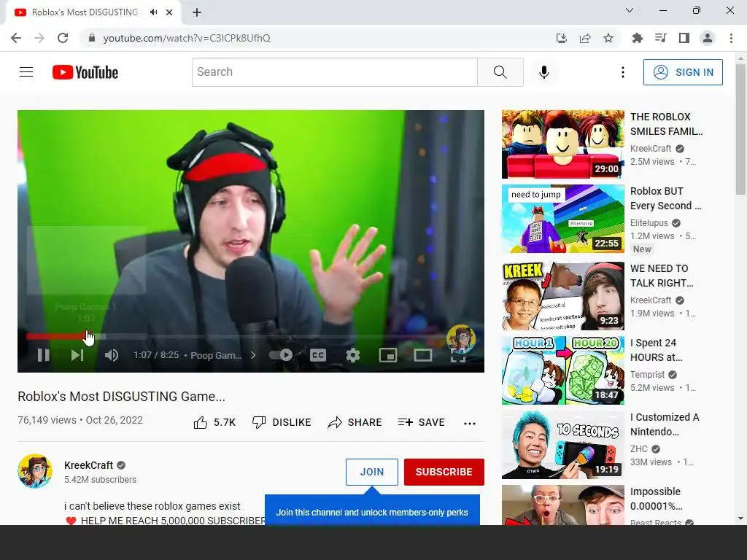Open the Chrome profile icon

tap(708, 38)
